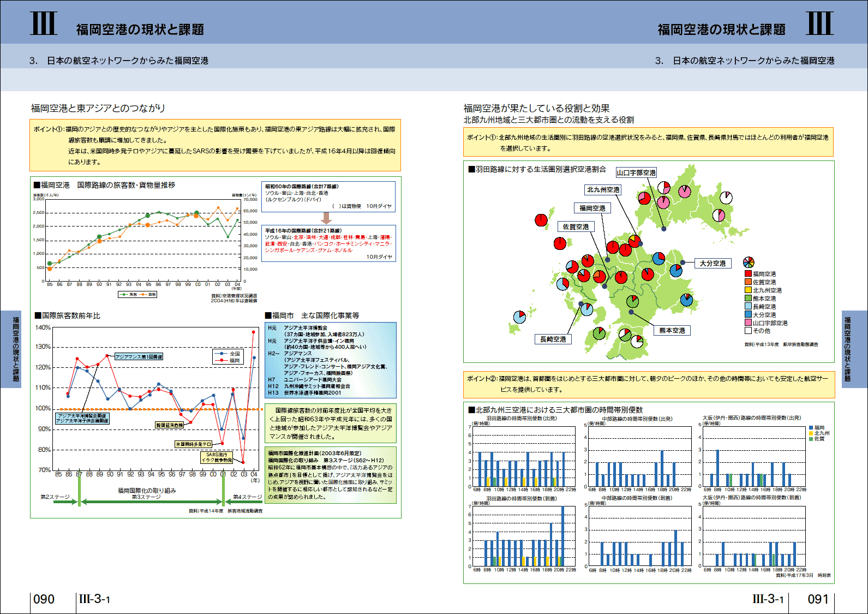This screenshot has width=868, height=614.
Task: Click the section title 福岡空港と東アジアとのつながり
Action: click(98, 108)
